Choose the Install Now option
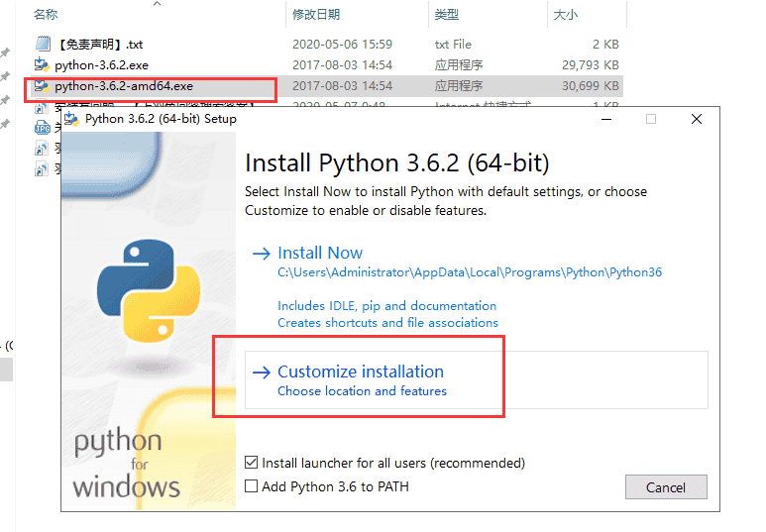This screenshot has width=766, height=532. point(320,253)
